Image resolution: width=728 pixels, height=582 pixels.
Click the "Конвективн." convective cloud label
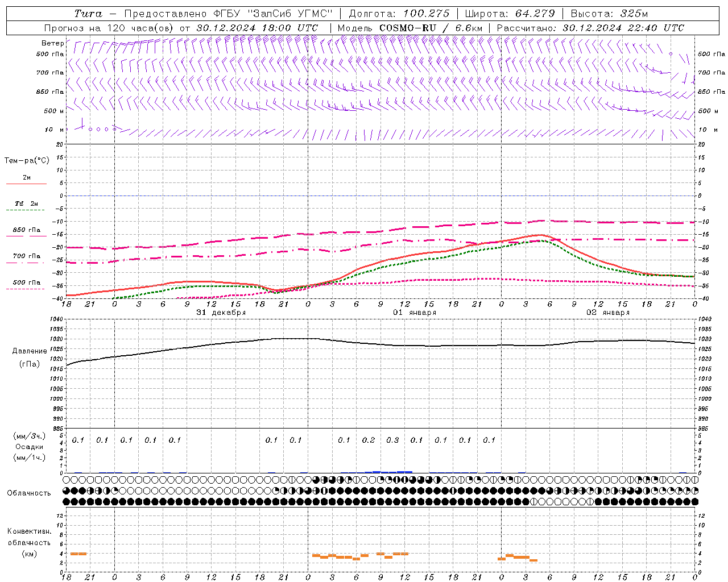tap(30, 531)
